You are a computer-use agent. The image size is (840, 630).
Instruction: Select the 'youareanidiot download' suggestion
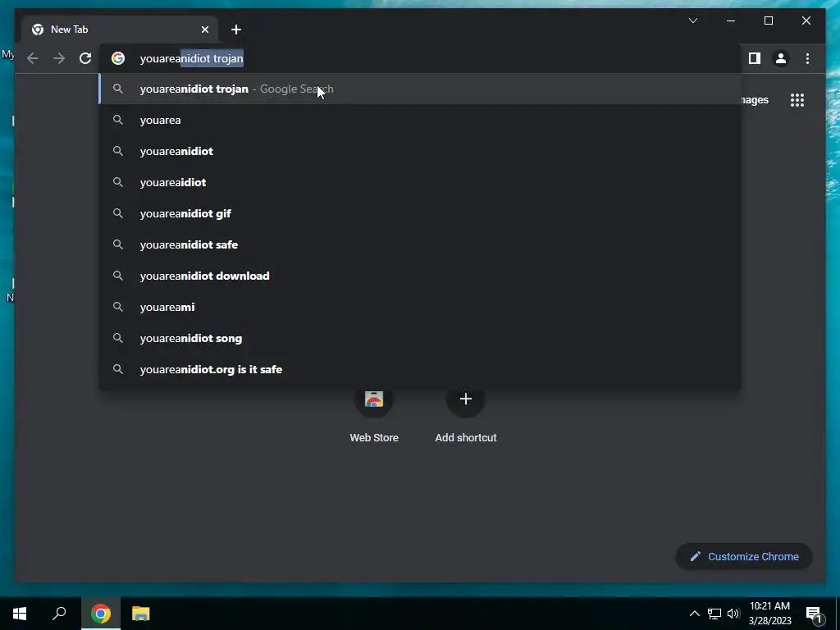click(x=420, y=276)
